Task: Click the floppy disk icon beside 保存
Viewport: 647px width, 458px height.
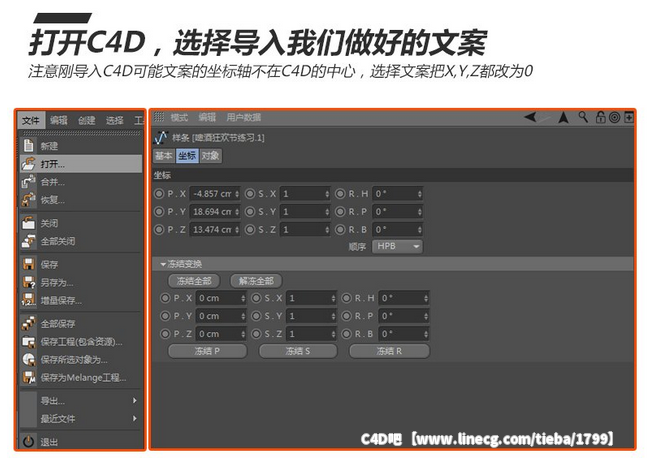Action: pyautogui.click(x=28, y=264)
